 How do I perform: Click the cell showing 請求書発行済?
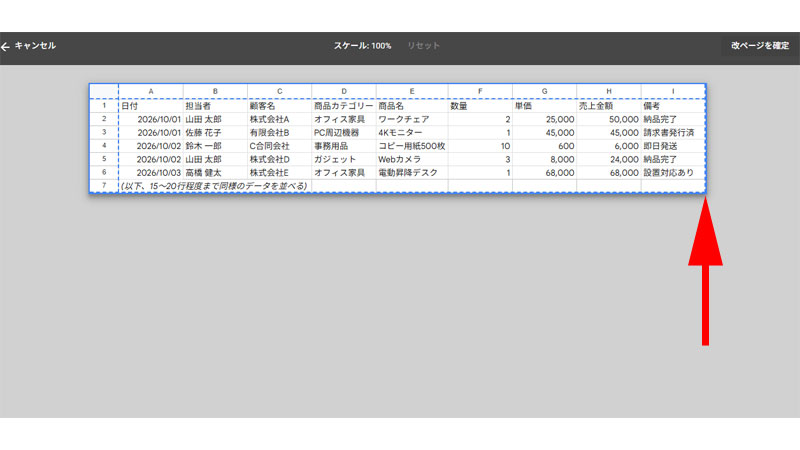click(673, 133)
